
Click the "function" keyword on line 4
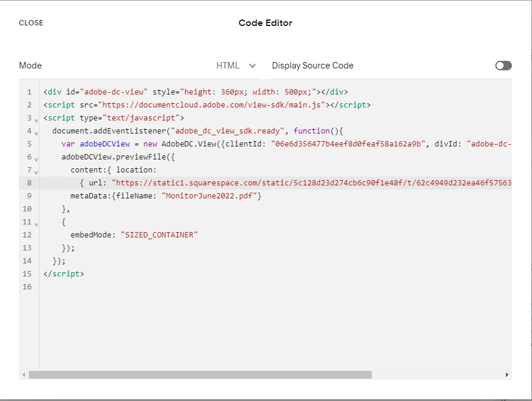point(312,131)
